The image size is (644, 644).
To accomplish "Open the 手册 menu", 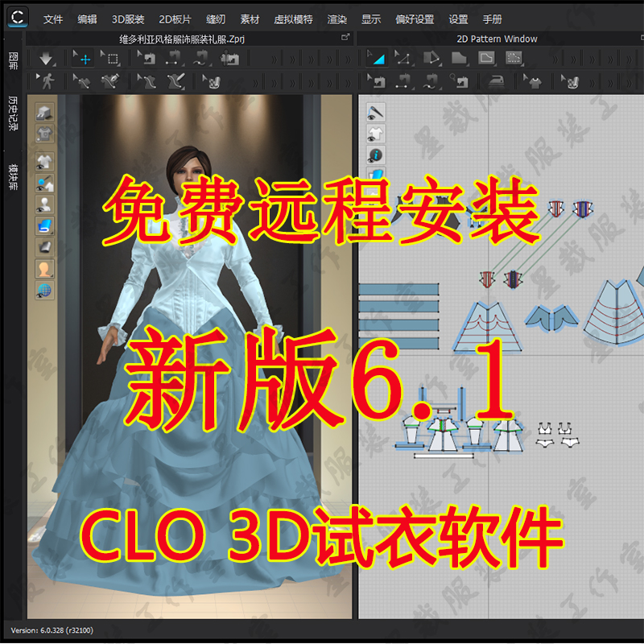I will pos(492,19).
